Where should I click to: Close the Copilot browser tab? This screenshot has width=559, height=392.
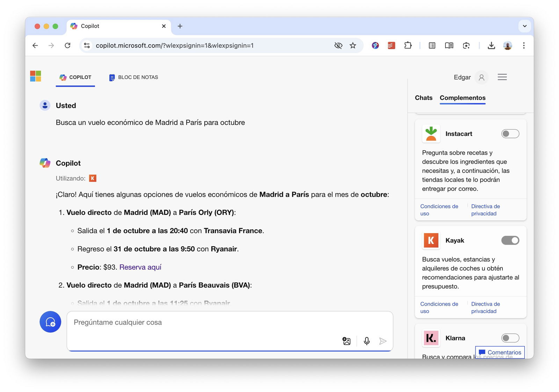(x=164, y=26)
